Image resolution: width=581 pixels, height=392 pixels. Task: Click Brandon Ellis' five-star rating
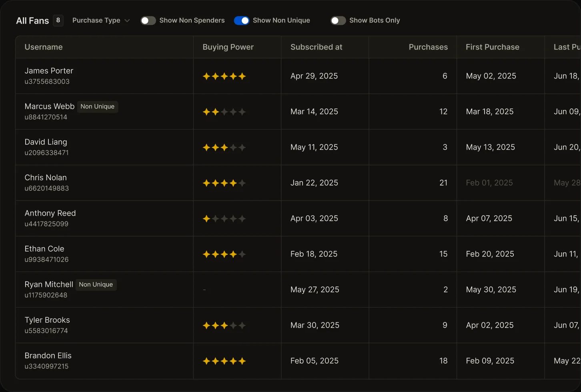click(224, 361)
